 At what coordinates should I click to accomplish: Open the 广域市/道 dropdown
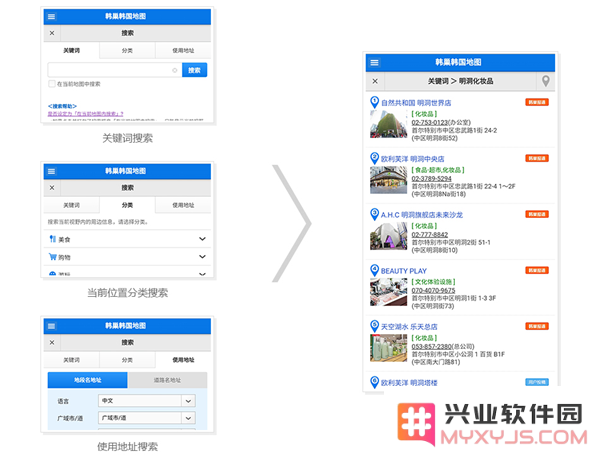(147, 418)
